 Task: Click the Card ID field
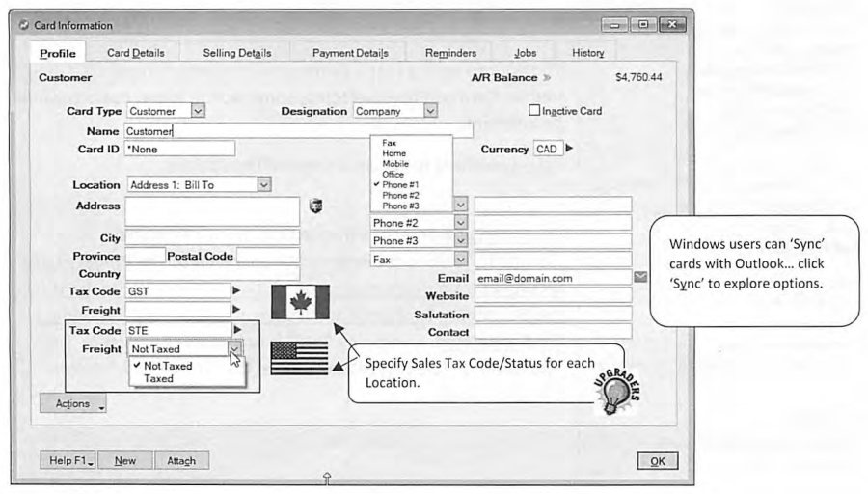179,149
